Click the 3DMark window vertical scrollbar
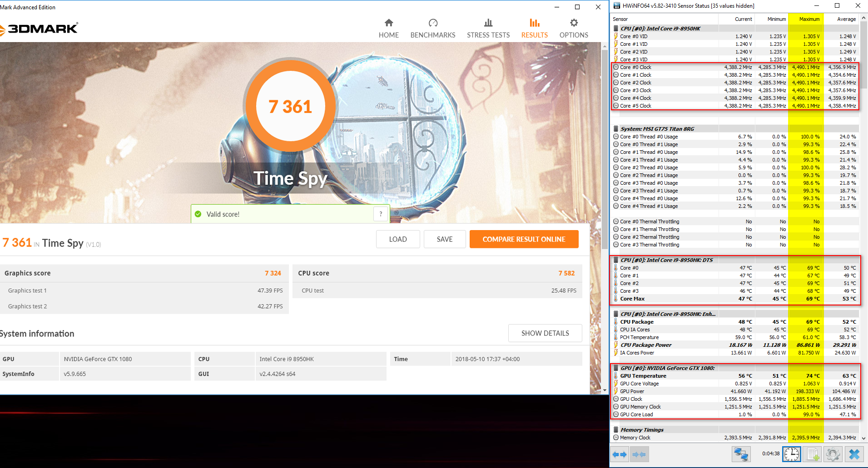The width and height of the screenshot is (868, 468). tap(605, 149)
